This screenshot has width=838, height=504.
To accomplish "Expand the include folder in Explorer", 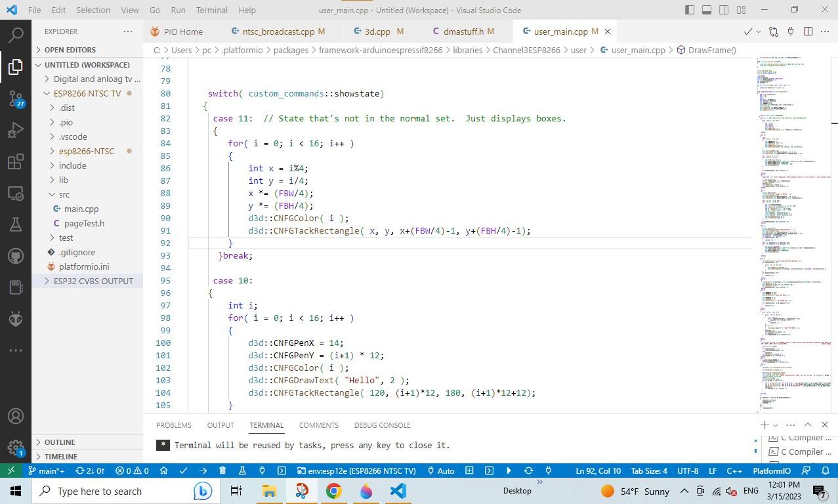I will [x=72, y=165].
